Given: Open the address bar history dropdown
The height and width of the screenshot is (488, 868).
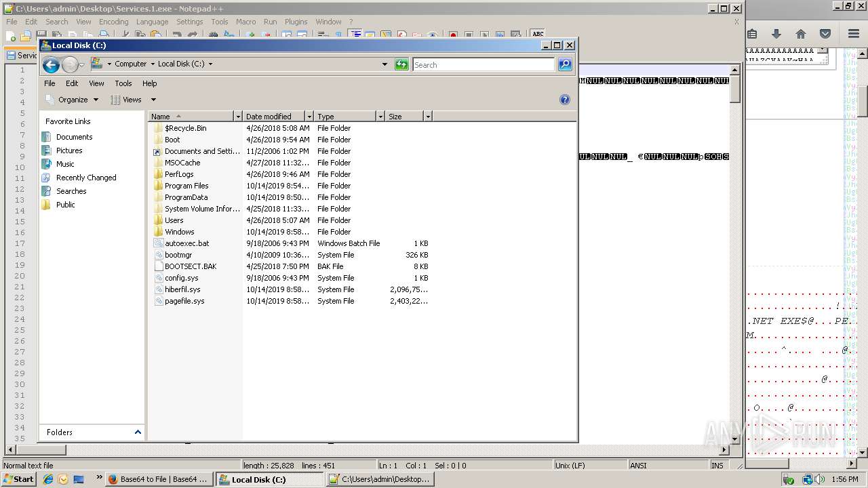Looking at the screenshot, I should point(384,64).
